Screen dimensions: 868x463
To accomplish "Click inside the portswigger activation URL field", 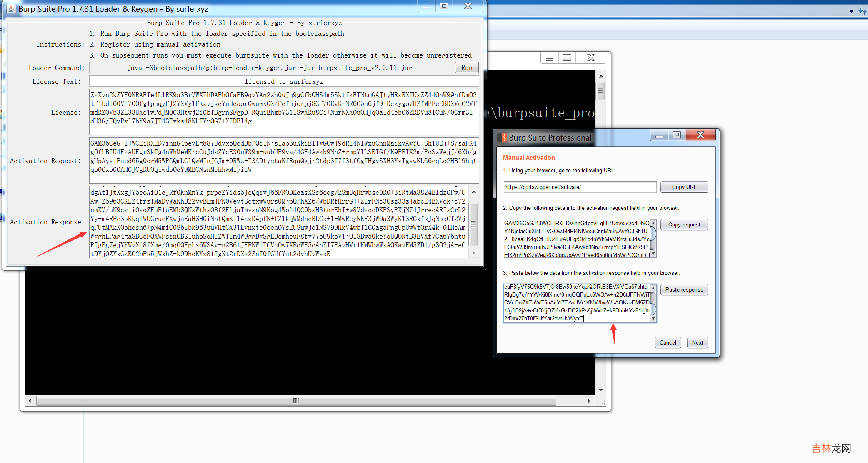I will [579, 187].
